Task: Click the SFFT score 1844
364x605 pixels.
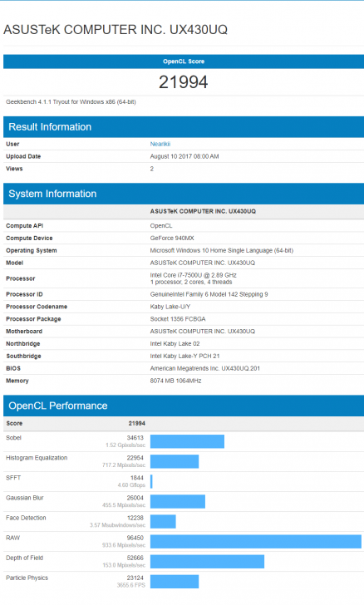Action: tap(136, 478)
